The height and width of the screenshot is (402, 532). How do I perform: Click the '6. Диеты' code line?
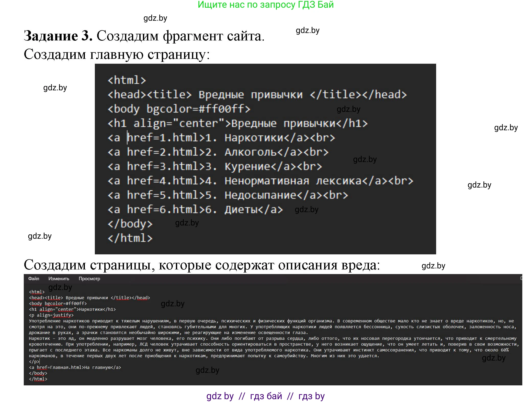tap(195, 210)
